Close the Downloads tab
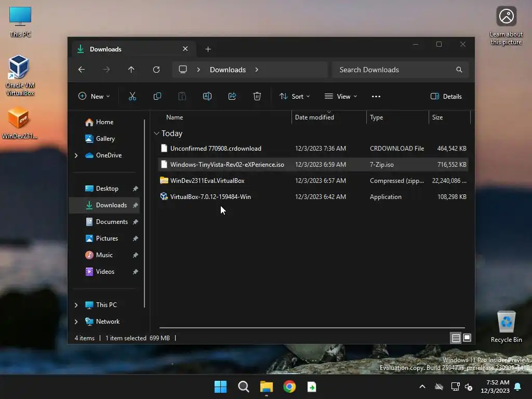Image resolution: width=532 pixels, height=399 pixels. 185,49
